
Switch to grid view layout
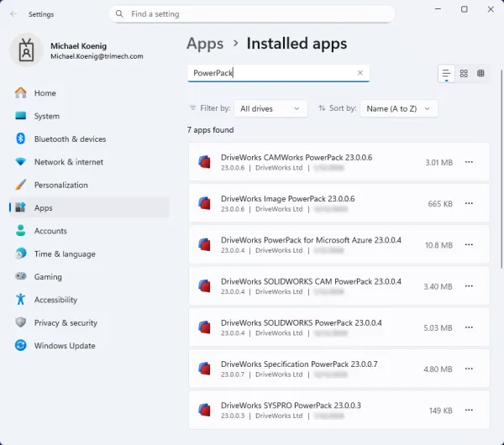(x=464, y=74)
